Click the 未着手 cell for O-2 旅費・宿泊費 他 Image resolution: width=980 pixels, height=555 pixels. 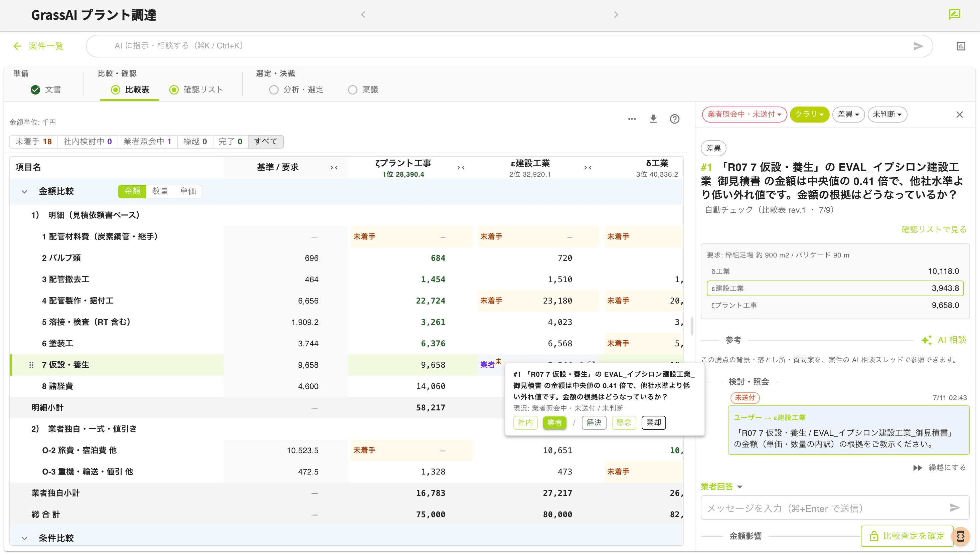[x=411, y=450]
